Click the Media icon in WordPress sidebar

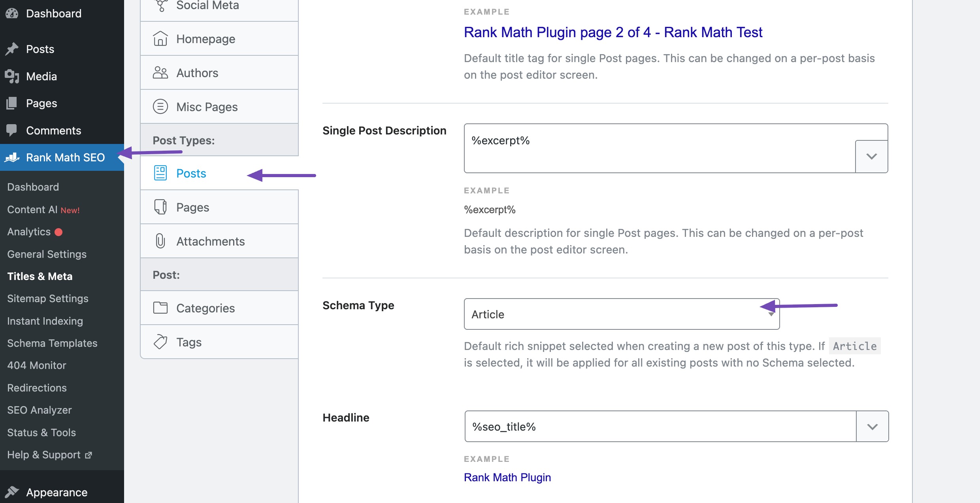[x=12, y=76]
